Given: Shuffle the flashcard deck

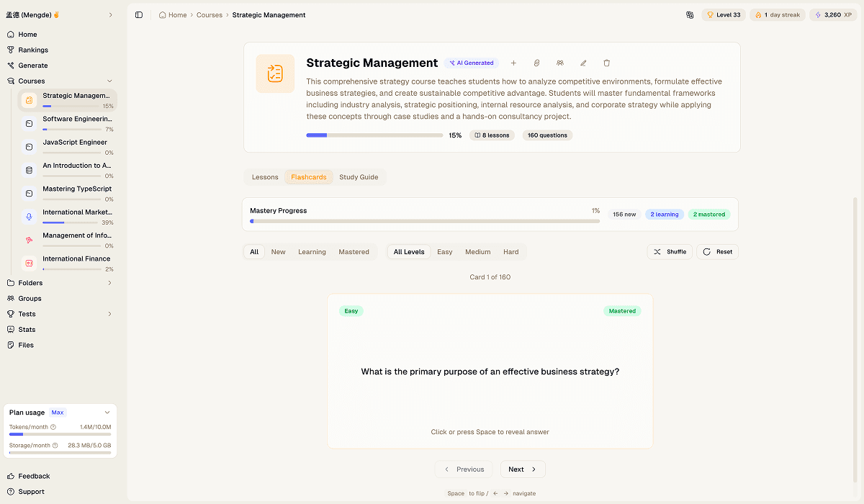Looking at the screenshot, I should point(670,251).
